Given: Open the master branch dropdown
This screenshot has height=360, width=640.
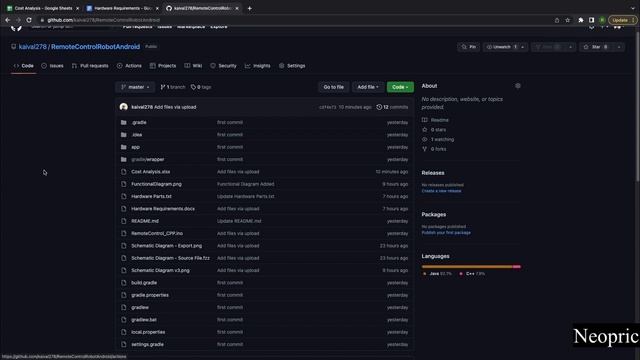Looking at the screenshot, I should pyautogui.click(x=135, y=87).
